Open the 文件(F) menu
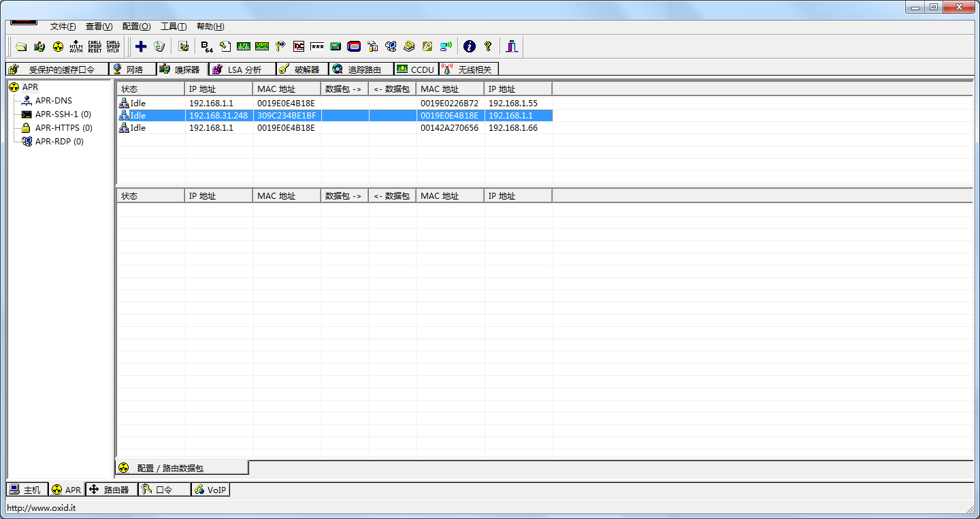 click(x=63, y=27)
